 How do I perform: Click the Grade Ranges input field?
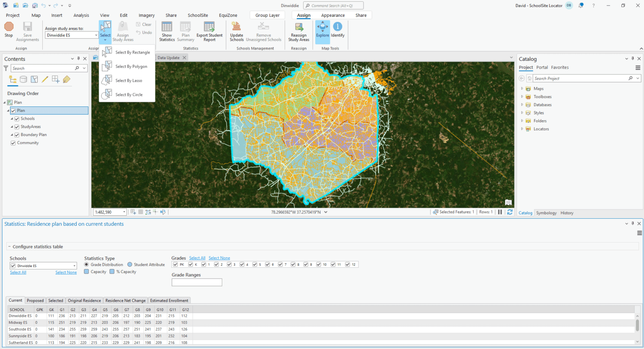197,282
